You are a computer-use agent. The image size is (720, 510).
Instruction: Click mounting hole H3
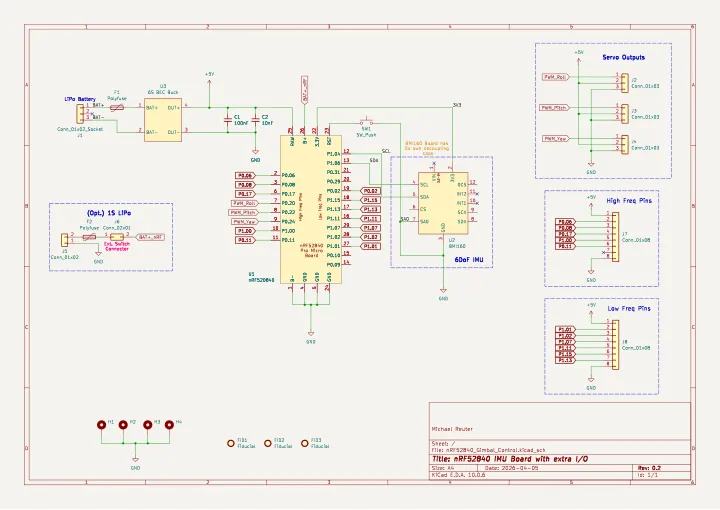147,425
